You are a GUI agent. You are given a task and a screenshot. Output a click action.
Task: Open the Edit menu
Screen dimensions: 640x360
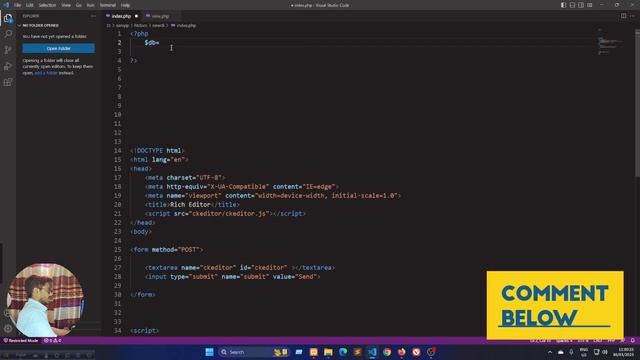(x=30, y=5)
